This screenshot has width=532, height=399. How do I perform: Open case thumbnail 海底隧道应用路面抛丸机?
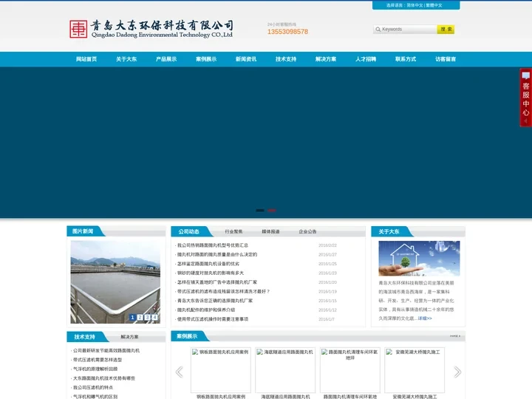pos(285,370)
